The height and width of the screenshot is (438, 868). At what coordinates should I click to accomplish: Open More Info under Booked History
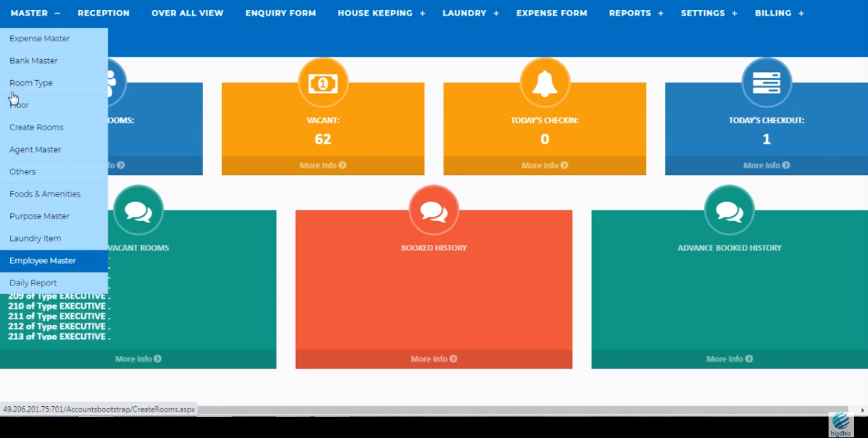point(434,359)
